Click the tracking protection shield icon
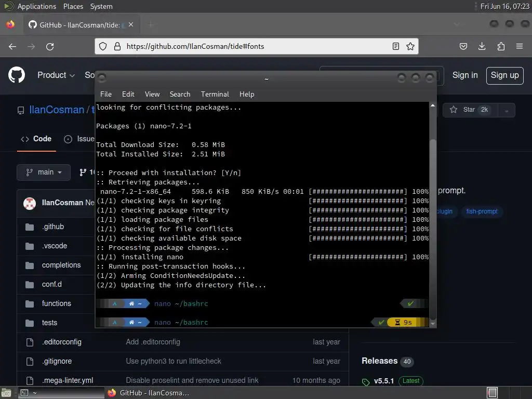 (103, 46)
